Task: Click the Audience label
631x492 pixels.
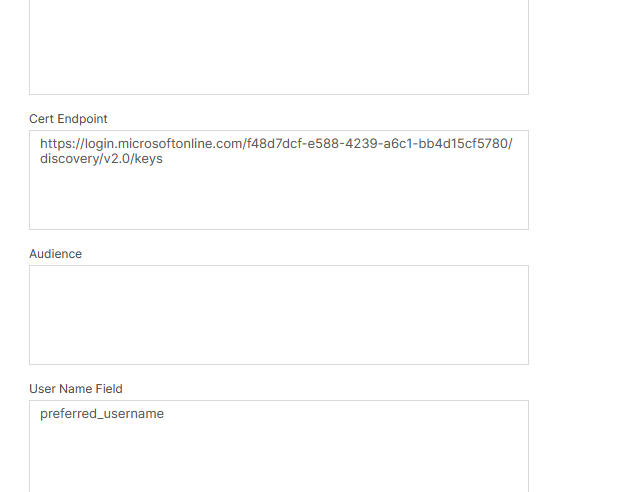Action: pos(55,254)
